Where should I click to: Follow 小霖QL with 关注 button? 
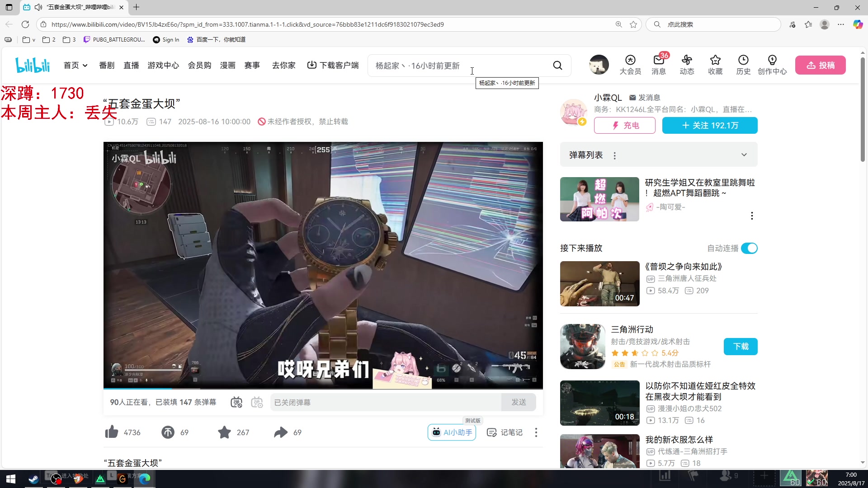pyautogui.click(x=710, y=126)
